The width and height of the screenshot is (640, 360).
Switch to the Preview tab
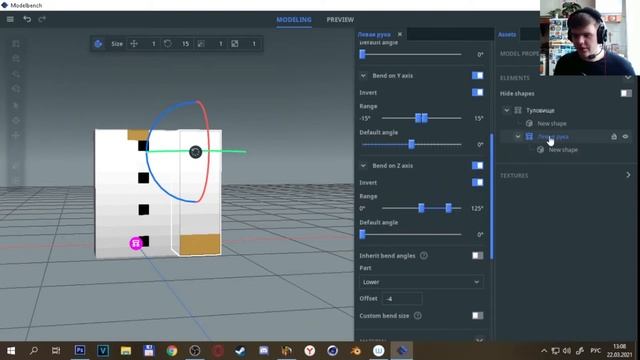pos(340,20)
